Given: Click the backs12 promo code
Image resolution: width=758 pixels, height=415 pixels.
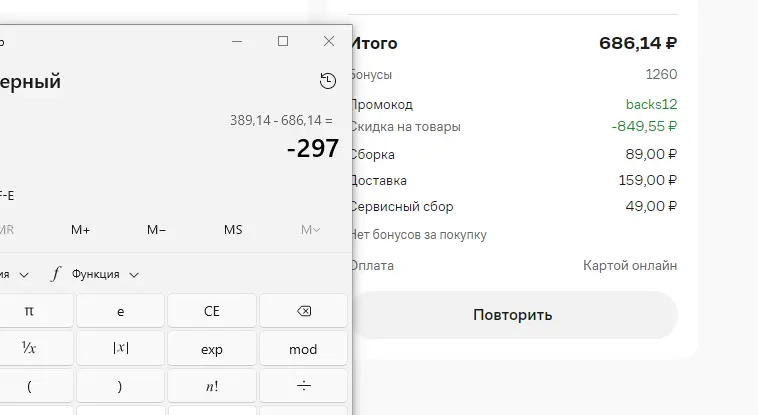Looking at the screenshot, I should (x=651, y=104).
